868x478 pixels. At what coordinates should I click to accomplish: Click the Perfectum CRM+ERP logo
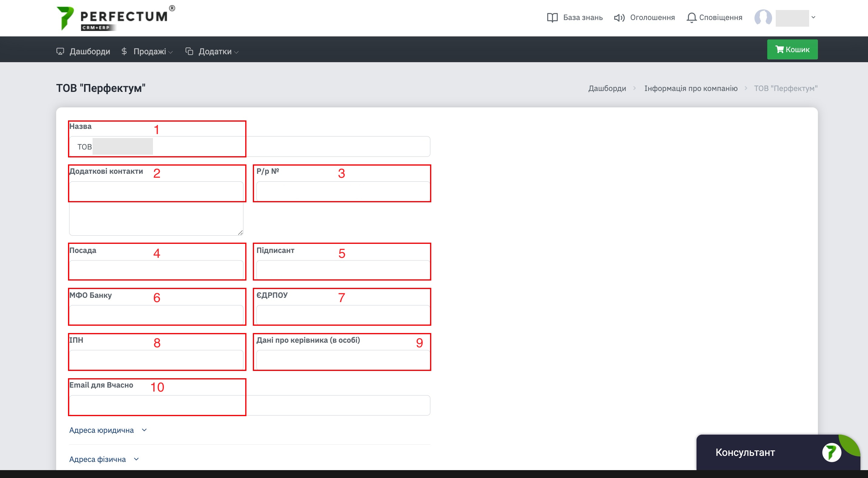pos(116,18)
